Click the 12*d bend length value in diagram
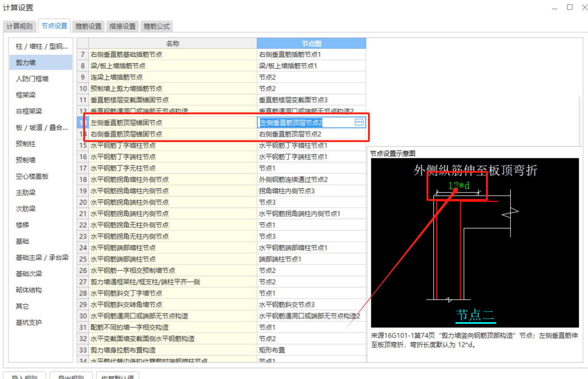Screen dimensions: 588x379 pos(458,186)
